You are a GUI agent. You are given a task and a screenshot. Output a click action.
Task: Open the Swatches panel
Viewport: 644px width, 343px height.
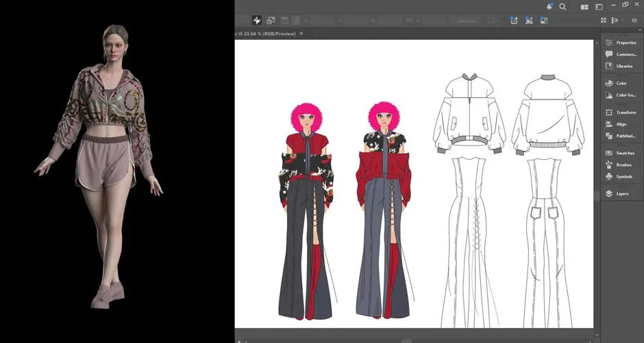coord(621,153)
